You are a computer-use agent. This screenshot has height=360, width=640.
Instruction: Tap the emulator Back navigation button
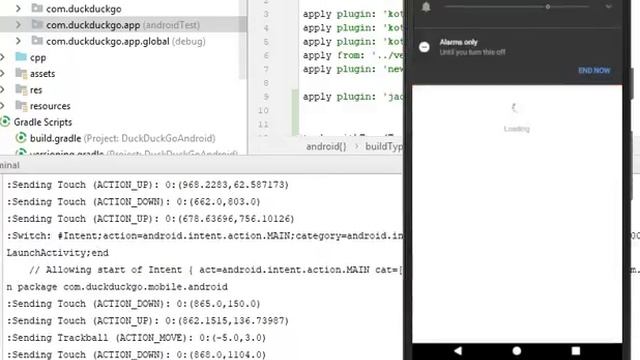[x=458, y=351]
